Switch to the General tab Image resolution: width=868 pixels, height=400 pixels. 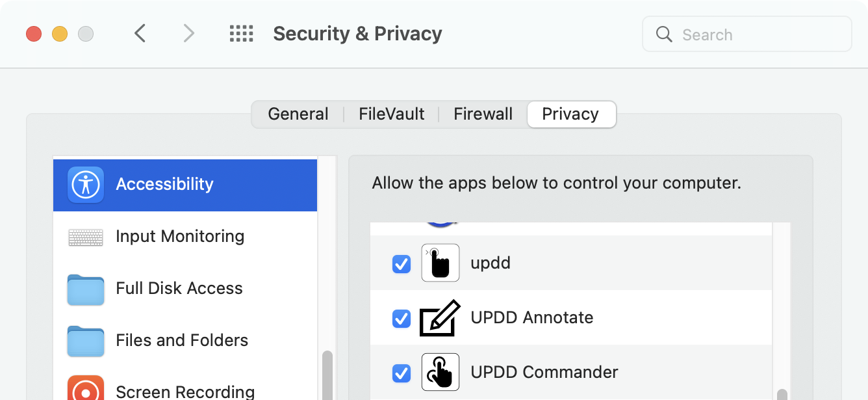point(298,114)
